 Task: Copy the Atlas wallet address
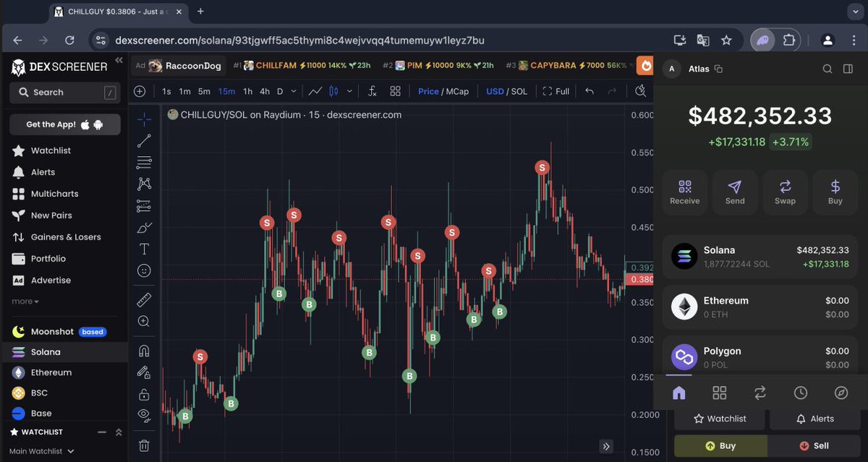tap(718, 69)
